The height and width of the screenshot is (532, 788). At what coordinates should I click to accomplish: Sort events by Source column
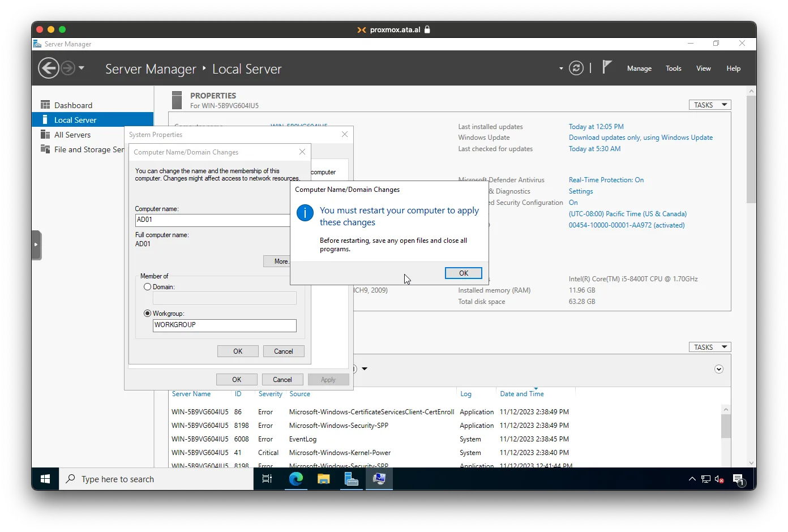pos(300,394)
